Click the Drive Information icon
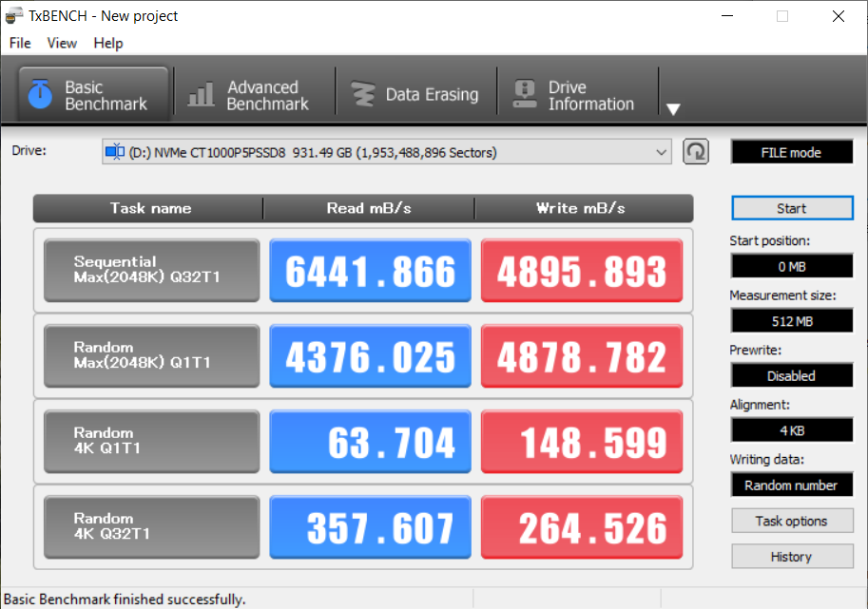868x609 pixels. click(524, 95)
